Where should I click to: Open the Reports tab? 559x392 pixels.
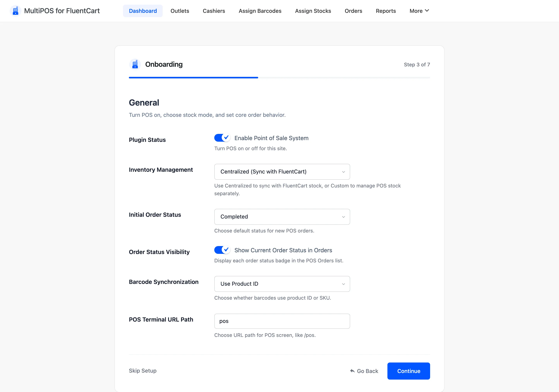pyautogui.click(x=386, y=11)
